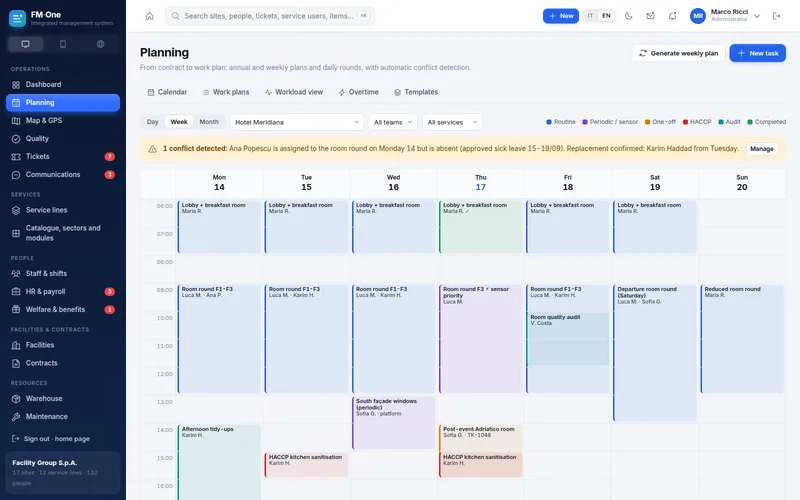The image size is (800, 500).
Task: Select Week calendar view
Action: [x=179, y=122]
